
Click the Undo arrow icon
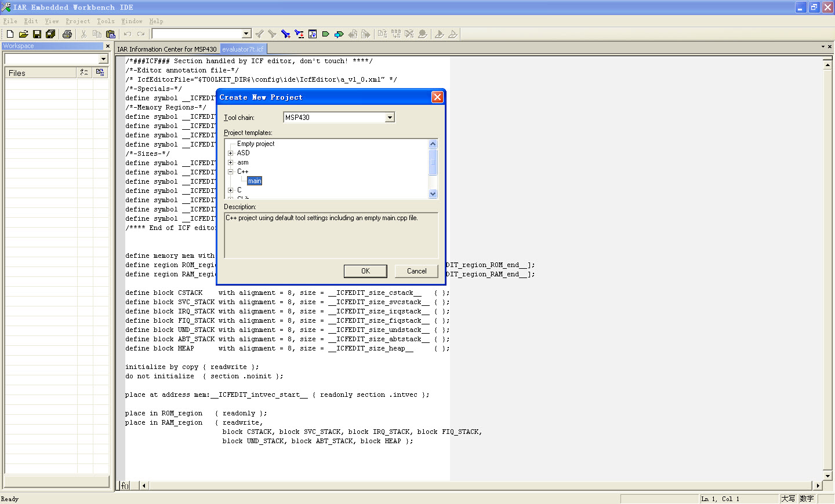[128, 34]
